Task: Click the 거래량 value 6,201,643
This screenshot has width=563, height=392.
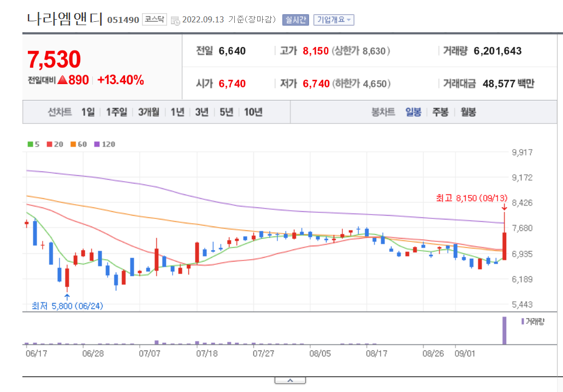Action: pyautogui.click(x=497, y=51)
